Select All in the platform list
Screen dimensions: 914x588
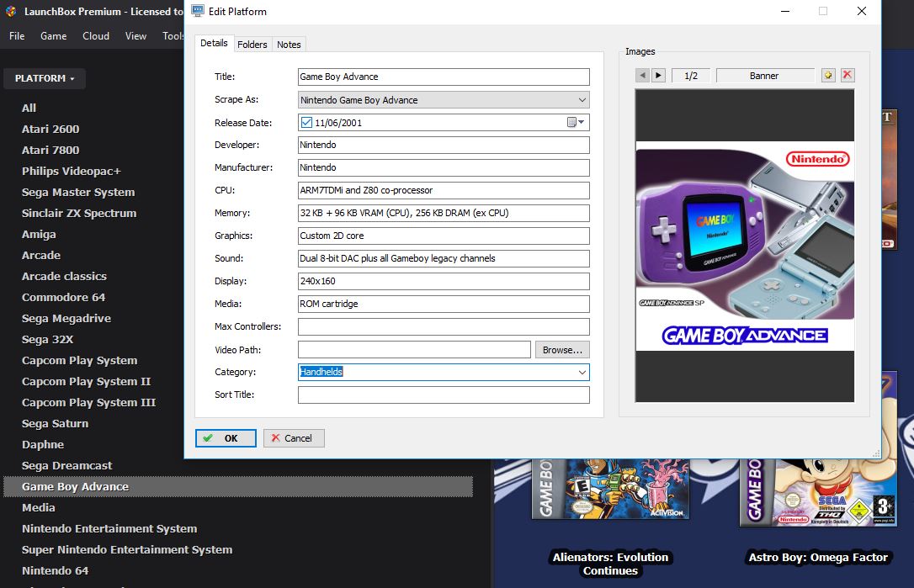click(x=29, y=108)
